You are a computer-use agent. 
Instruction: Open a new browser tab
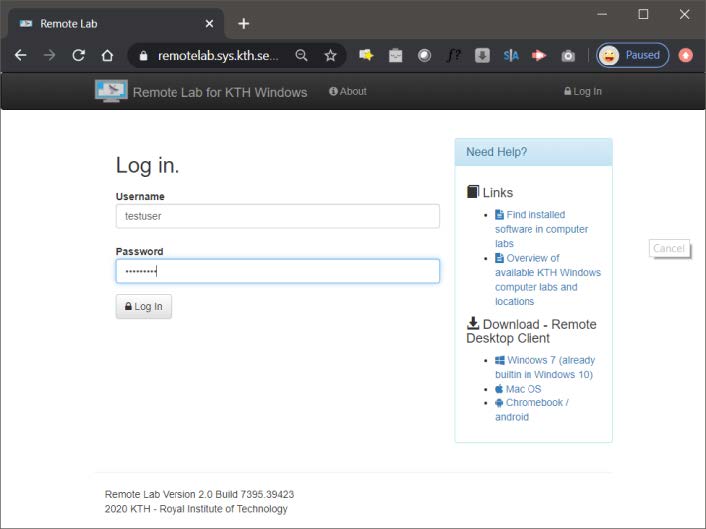[x=243, y=23]
